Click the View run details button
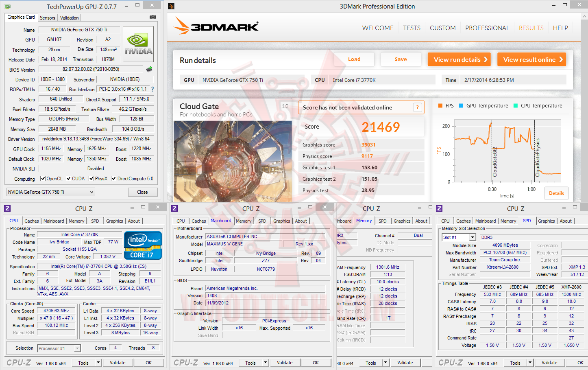 click(459, 59)
